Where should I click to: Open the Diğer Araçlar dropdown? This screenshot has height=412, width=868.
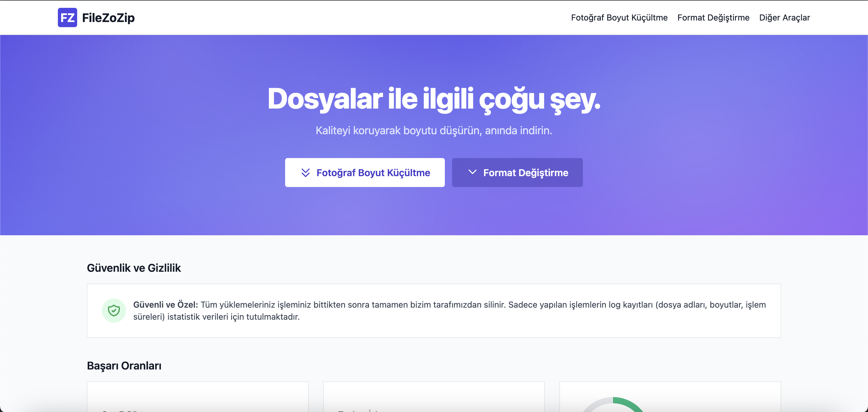[785, 17]
